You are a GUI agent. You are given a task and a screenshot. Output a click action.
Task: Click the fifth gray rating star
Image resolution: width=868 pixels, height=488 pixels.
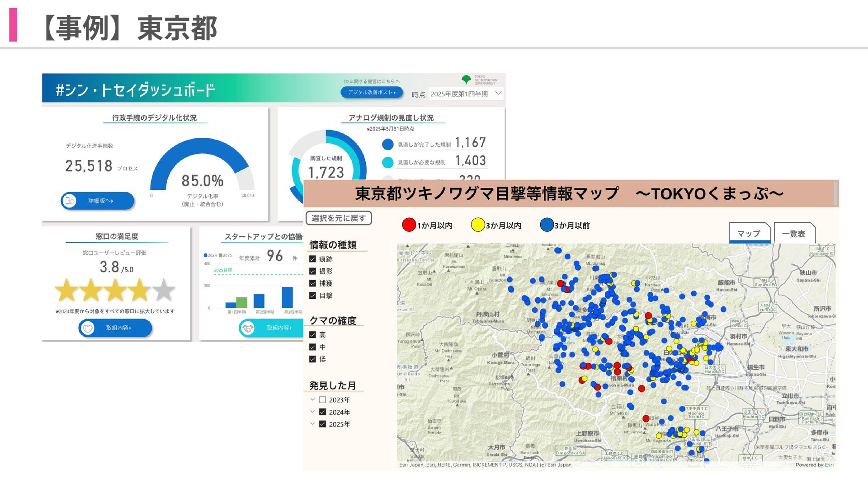tap(164, 290)
